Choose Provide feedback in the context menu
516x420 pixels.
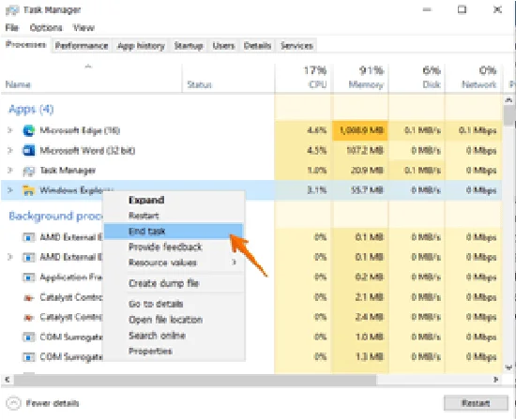pos(175,247)
